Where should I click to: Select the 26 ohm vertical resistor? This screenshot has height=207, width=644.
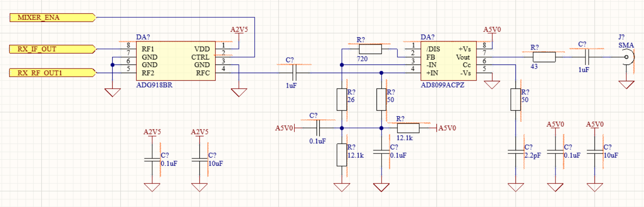342,99
